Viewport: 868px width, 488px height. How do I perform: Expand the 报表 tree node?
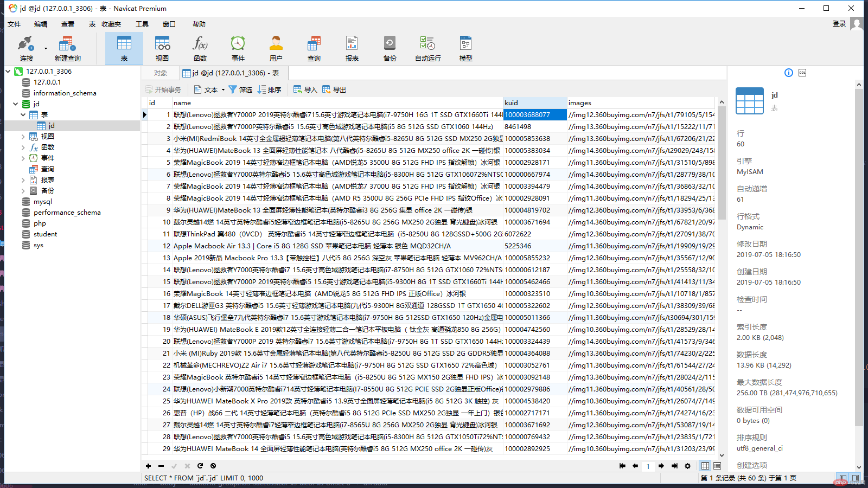(23, 179)
